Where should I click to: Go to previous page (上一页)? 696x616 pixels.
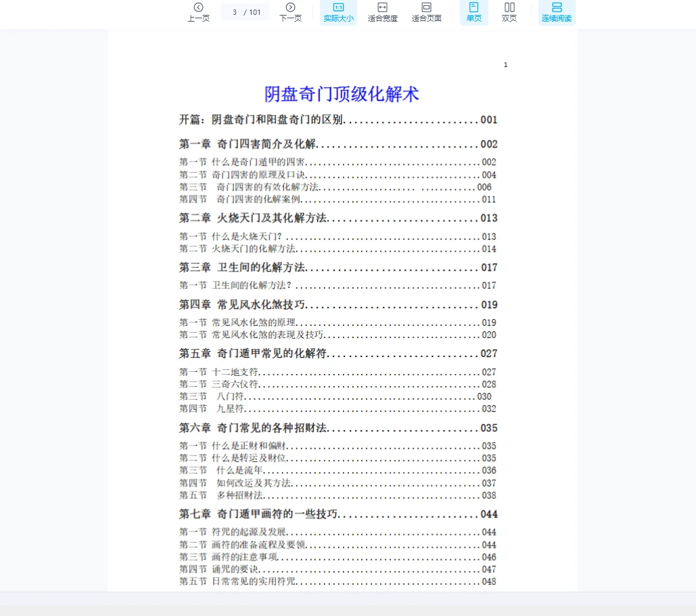(198, 12)
